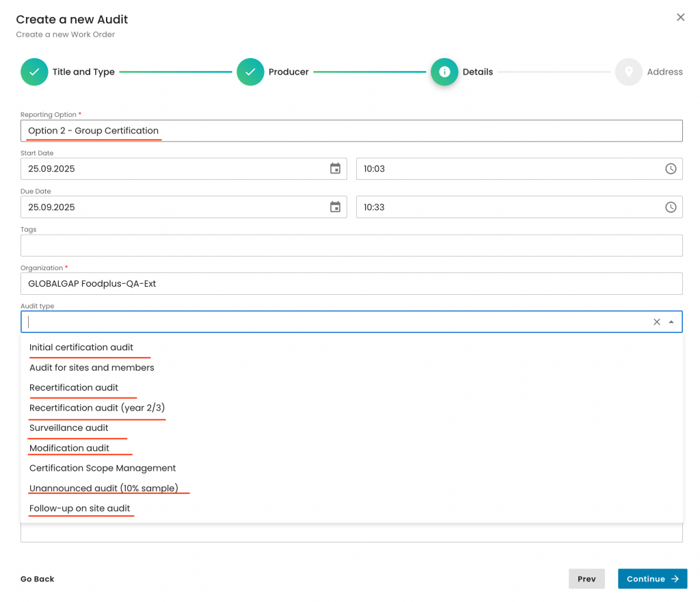
Task: Click the clock icon for start time
Action: [x=671, y=169]
